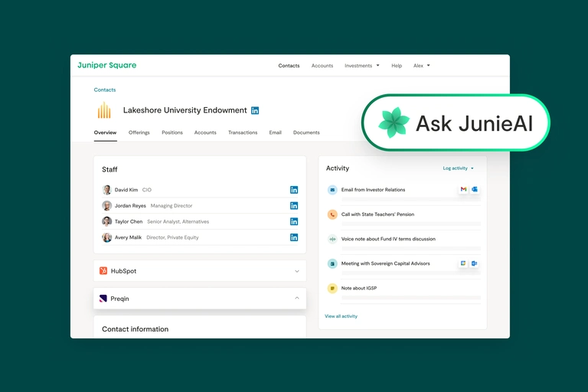This screenshot has height=392, width=588.
Task: Switch to the Documents tab
Action: pyautogui.click(x=306, y=132)
